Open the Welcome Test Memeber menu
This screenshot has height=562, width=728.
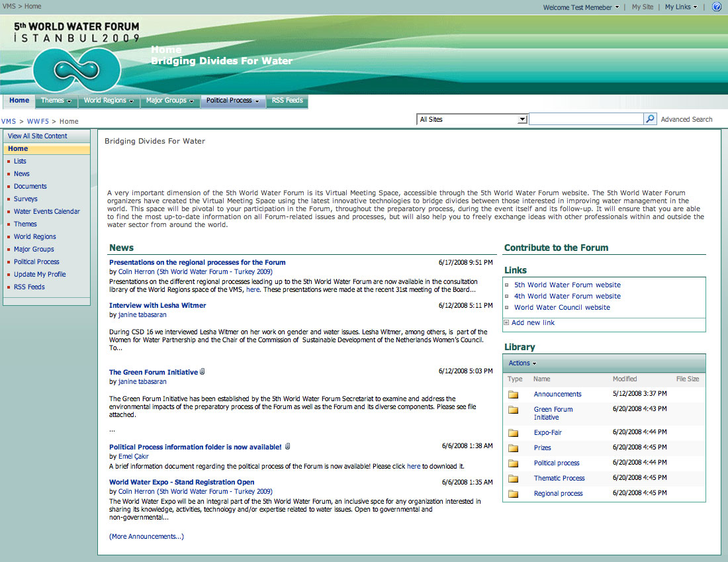pos(581,7)
